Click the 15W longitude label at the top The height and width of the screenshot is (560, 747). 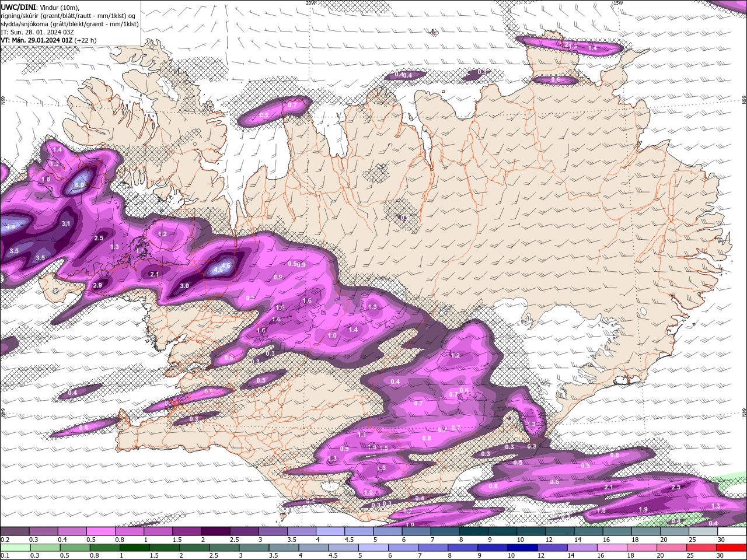[618, 2]
